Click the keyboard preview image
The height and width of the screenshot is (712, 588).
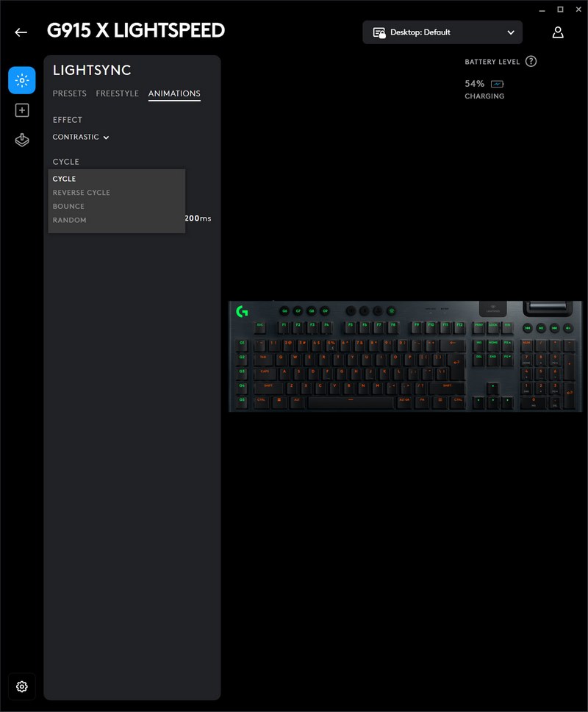click(x=404, y=356)
